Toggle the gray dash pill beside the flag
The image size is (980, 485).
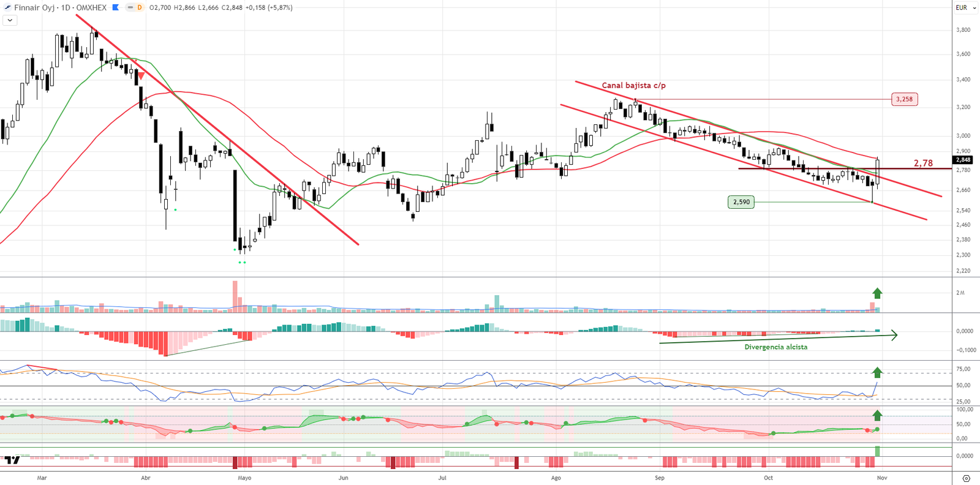(x=130, y=8)
